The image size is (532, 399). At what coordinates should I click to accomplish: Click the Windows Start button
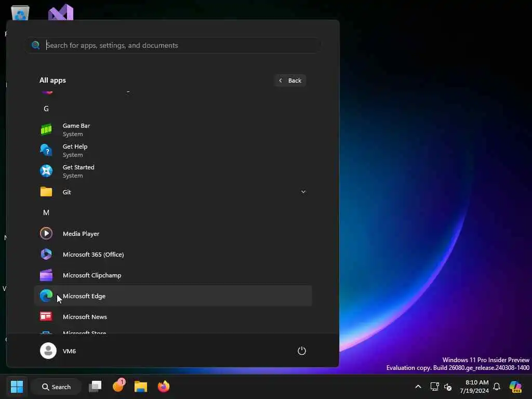tap(17, 387)
